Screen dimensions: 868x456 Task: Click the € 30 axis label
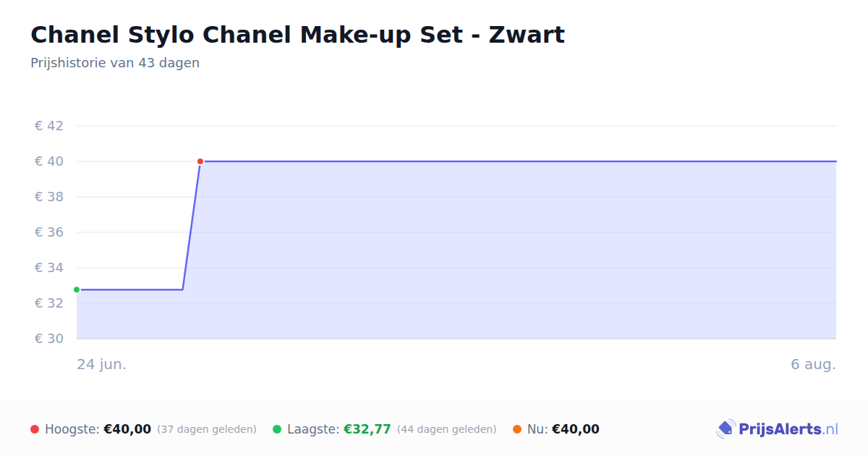(49, 339)
